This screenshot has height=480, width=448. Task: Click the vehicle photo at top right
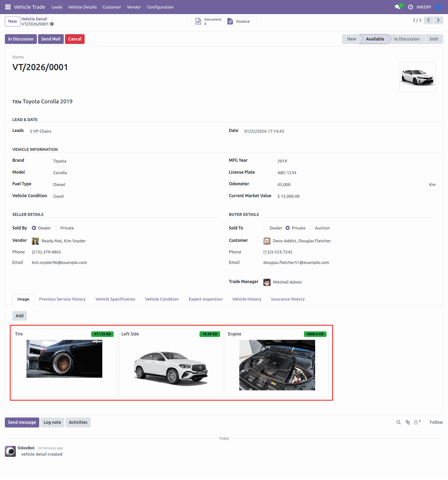[x=417, y=77]
